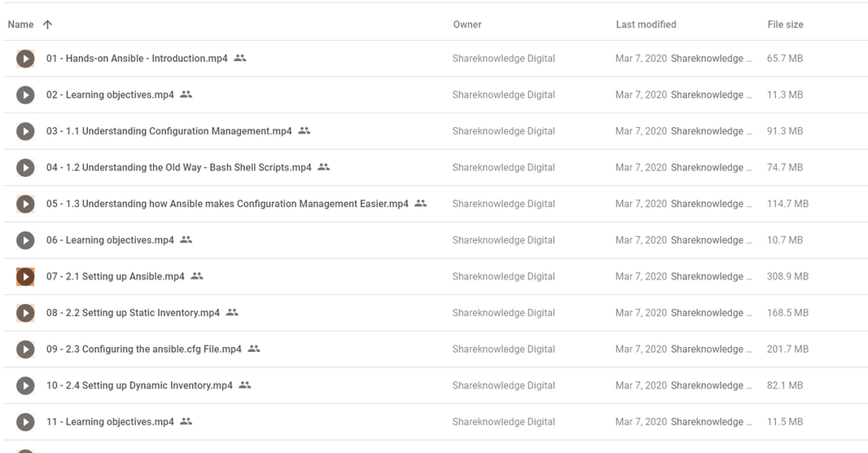The height and width of the screenshot is (453, 868).
Task: Click Shareknowledge Digital owner of file 01
Action: pyautogui.click(x=503, y=59)
